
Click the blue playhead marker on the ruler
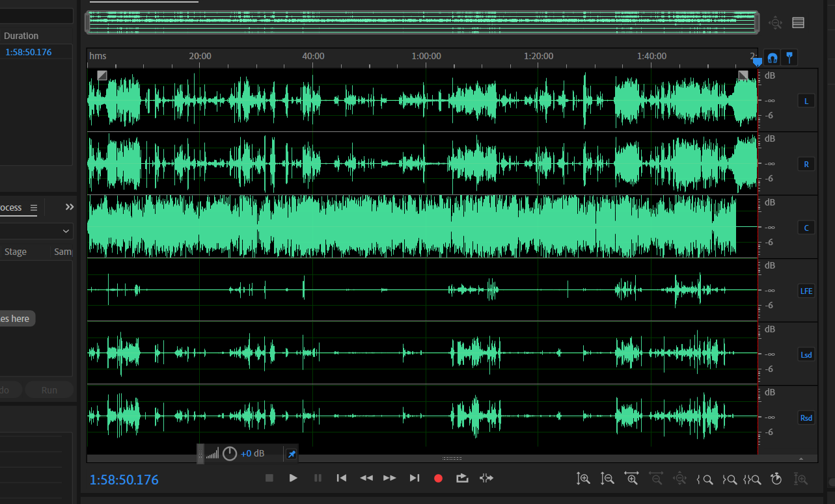tap(757, 62)
